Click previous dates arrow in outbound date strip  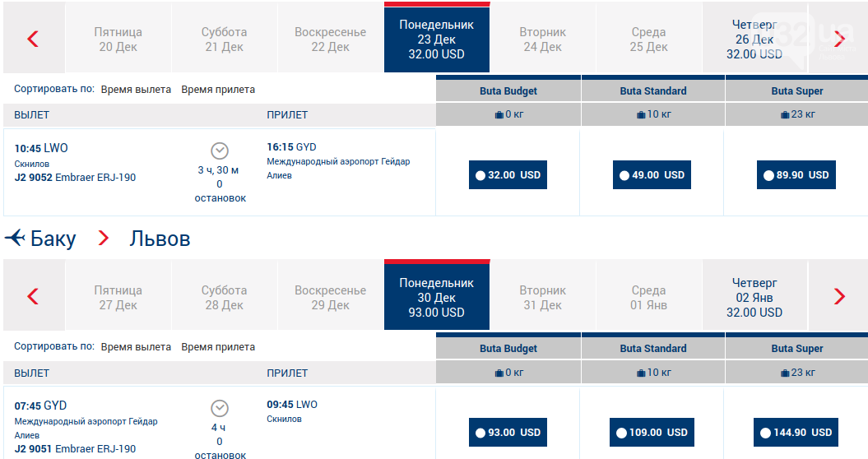(33, 39)
